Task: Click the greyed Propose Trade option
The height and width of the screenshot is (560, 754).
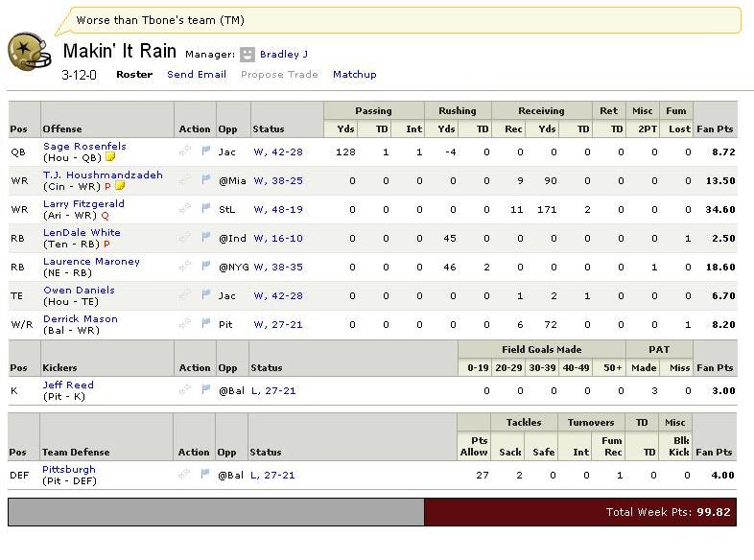Action: pos(279,75)
